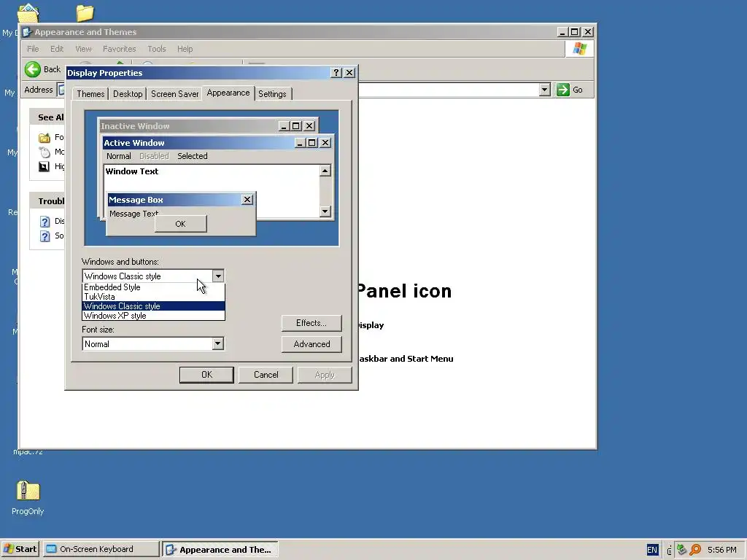This screenshot has height=560, width=747.
Task: Click Appearance and Themes taskbar button
Action: pyautogui.click(x=220, y=550)
